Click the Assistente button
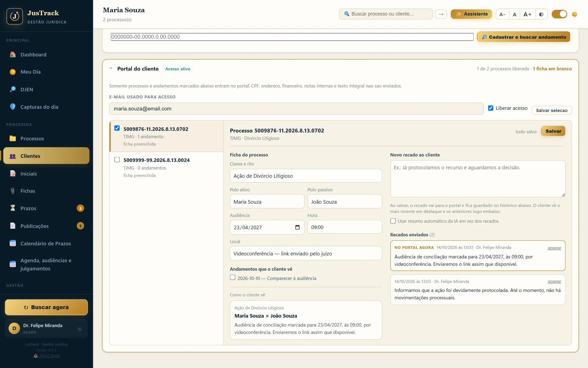 point(471,14)
